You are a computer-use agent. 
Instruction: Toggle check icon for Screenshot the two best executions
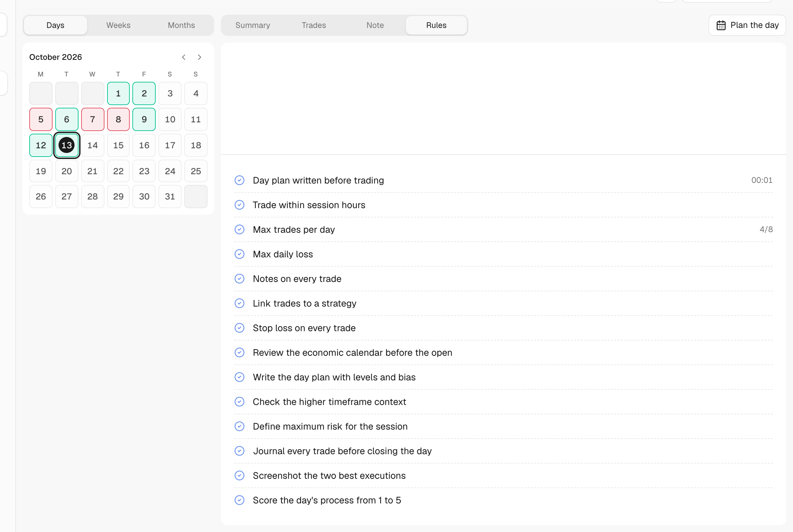(239, 475)
